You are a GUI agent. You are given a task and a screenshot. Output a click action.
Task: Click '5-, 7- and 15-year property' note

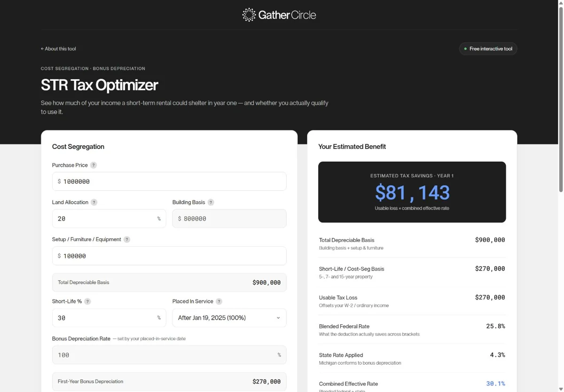coord(346,277)
